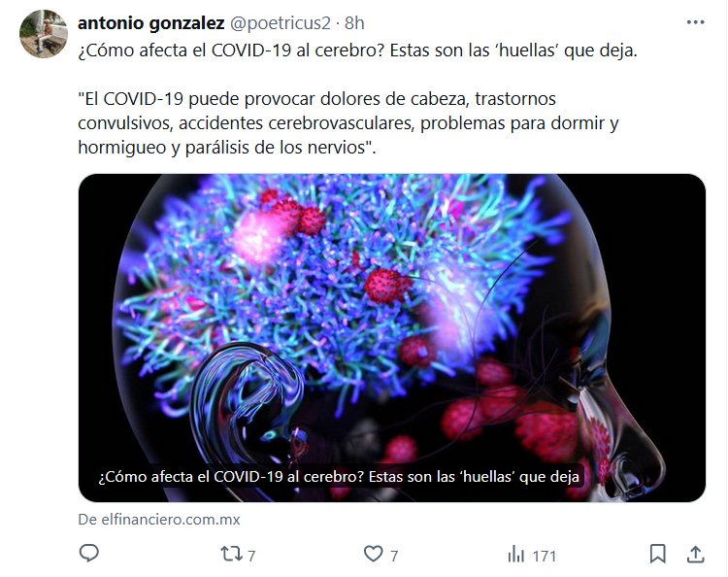728x577 pixels.
Task: Visit the @poetricus2 handle
Action: pos(281,23)
